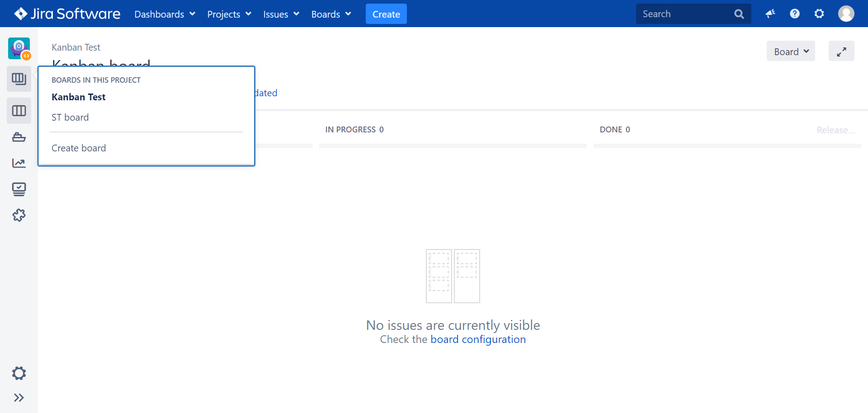868x413 pixels.
Task: Click 'No issues are currently visible' message
Action: (453, 325)
